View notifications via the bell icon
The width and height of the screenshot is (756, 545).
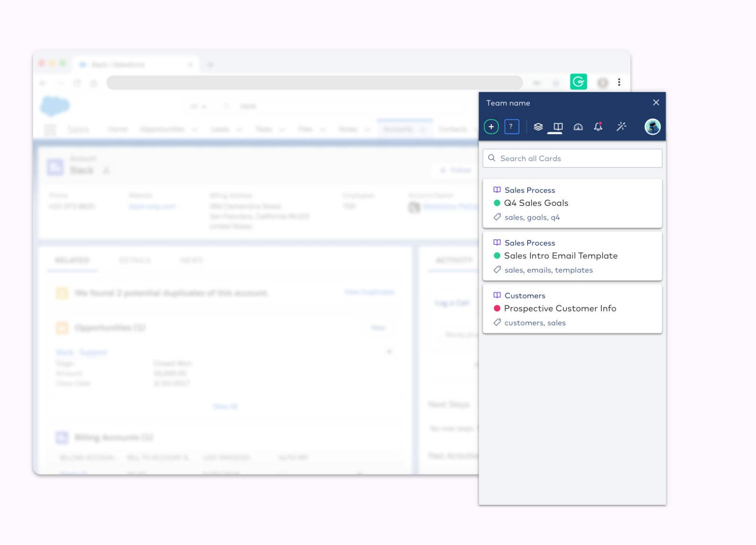598,127
